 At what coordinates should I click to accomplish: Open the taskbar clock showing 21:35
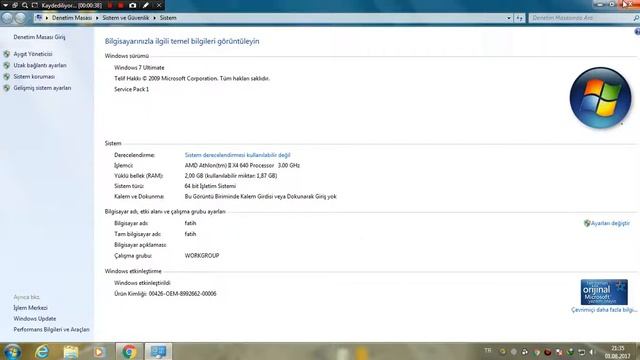point(618,352)
